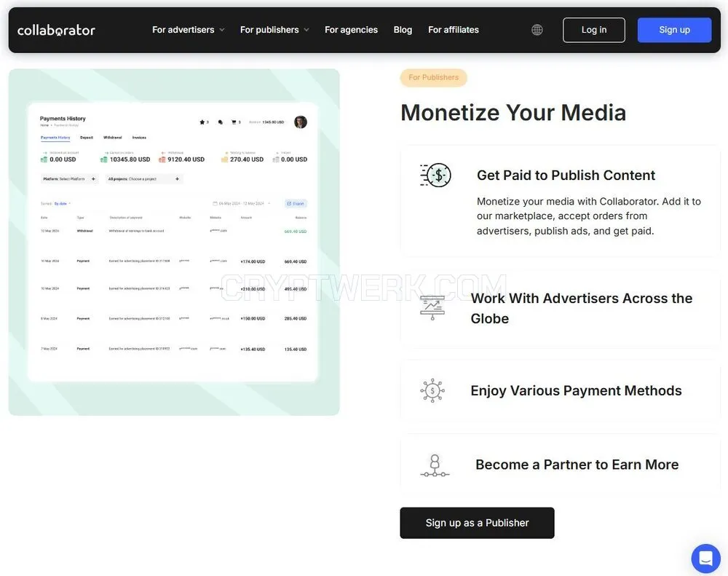Click Sign up as a Publisher
This screenshot has width=728, height=576.
pos(477,523)
